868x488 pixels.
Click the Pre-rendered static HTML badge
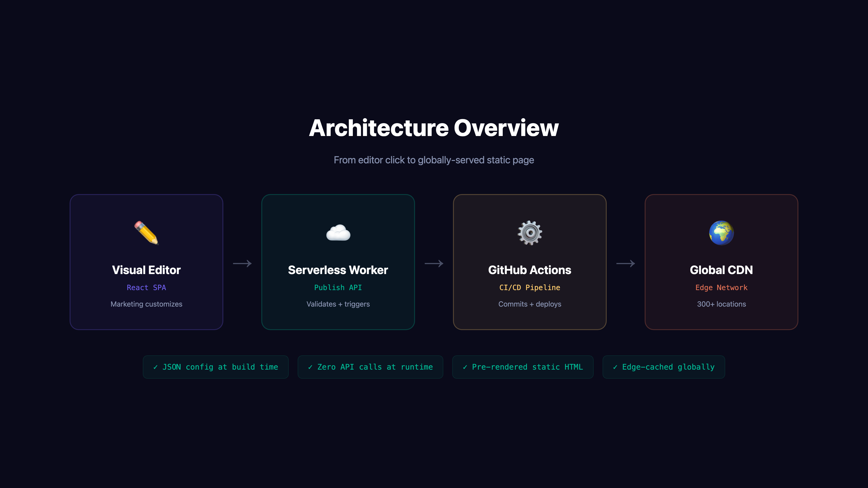pyautogui.click(x=523, y=367)
